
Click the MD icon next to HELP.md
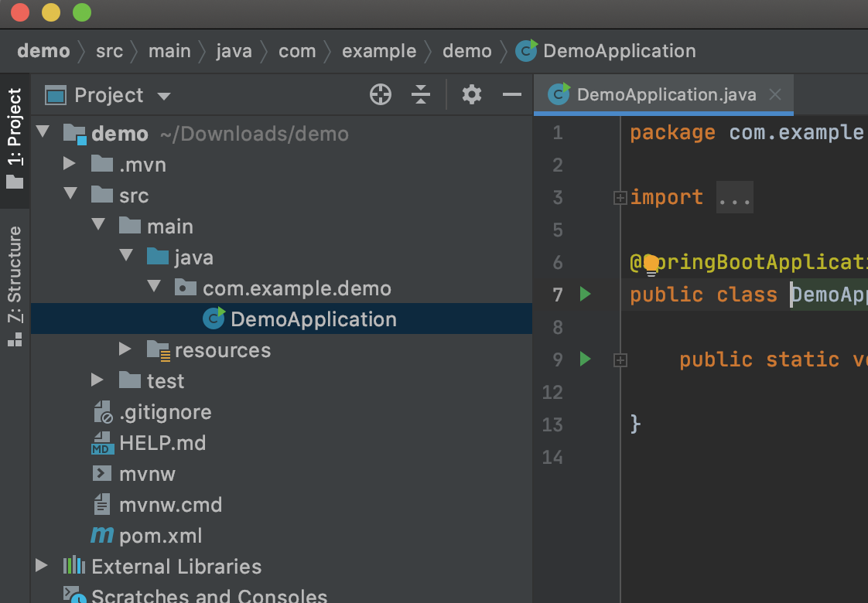(x=102, y=443)
